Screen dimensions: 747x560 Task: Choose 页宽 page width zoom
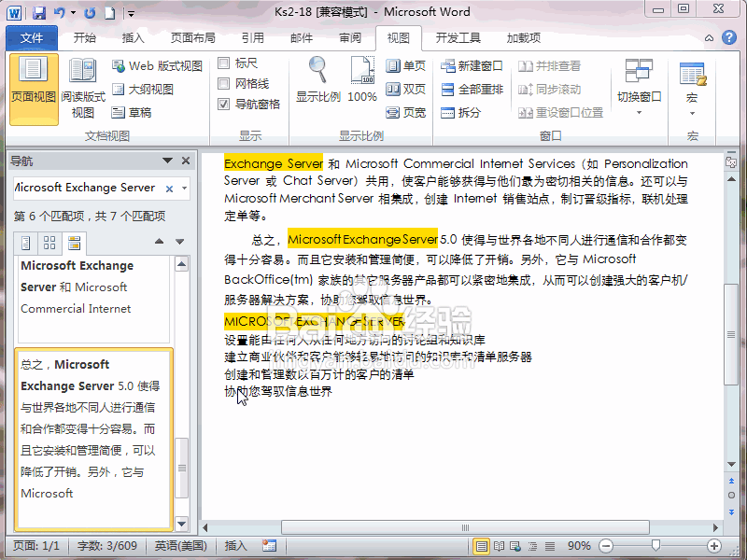pos(405,112)
